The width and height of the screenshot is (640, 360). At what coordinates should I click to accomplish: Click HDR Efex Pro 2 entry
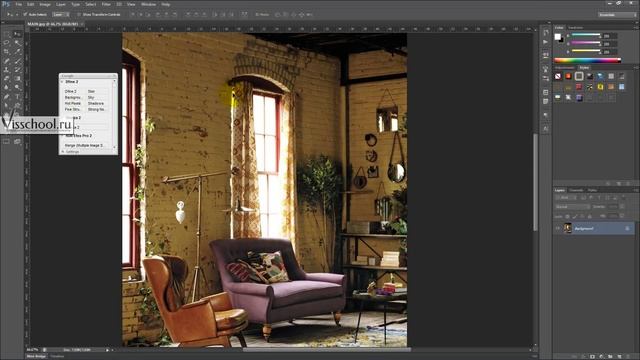tap(79, 136)
